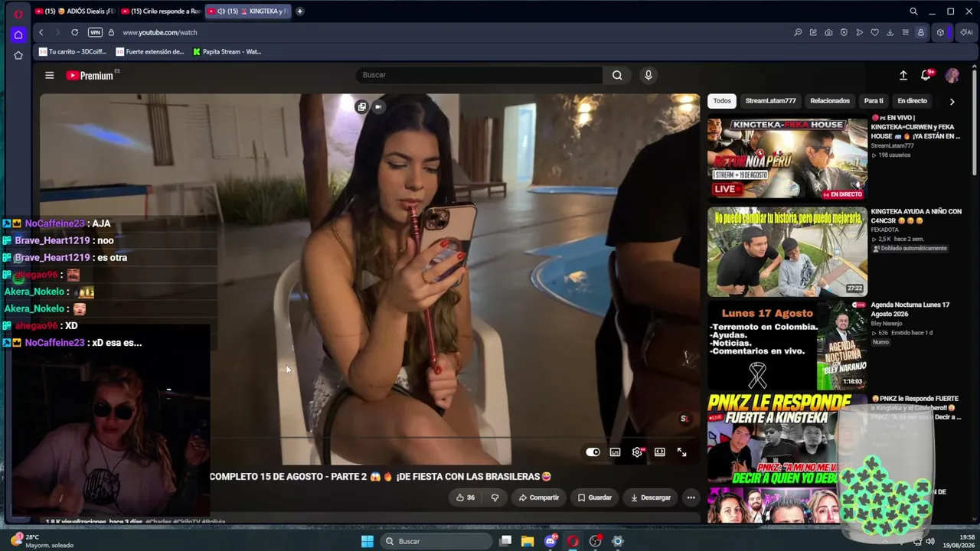The height and width of the screenshot is (551, 980).
Task: Click the 'Compartir' share button
Action: point(539,497)
